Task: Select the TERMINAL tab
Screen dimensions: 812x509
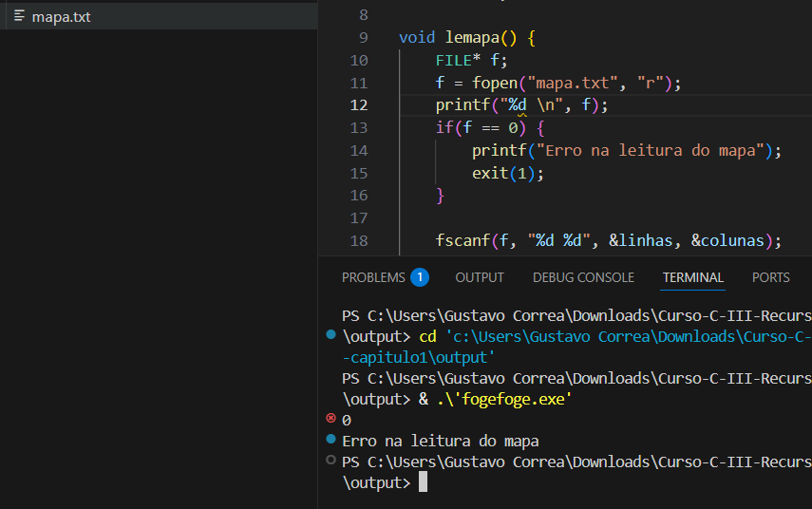Action: point(693,277)
